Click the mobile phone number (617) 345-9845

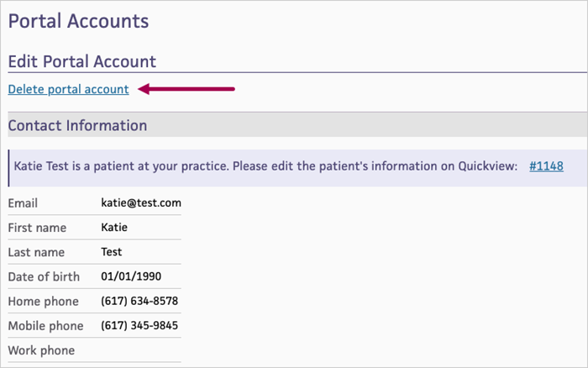pyautogui.click(x=139, y=325)
